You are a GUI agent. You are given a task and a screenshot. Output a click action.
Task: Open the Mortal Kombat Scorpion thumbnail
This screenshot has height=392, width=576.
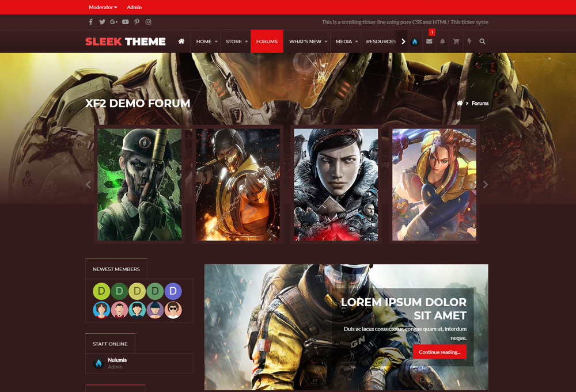[238, 184]
